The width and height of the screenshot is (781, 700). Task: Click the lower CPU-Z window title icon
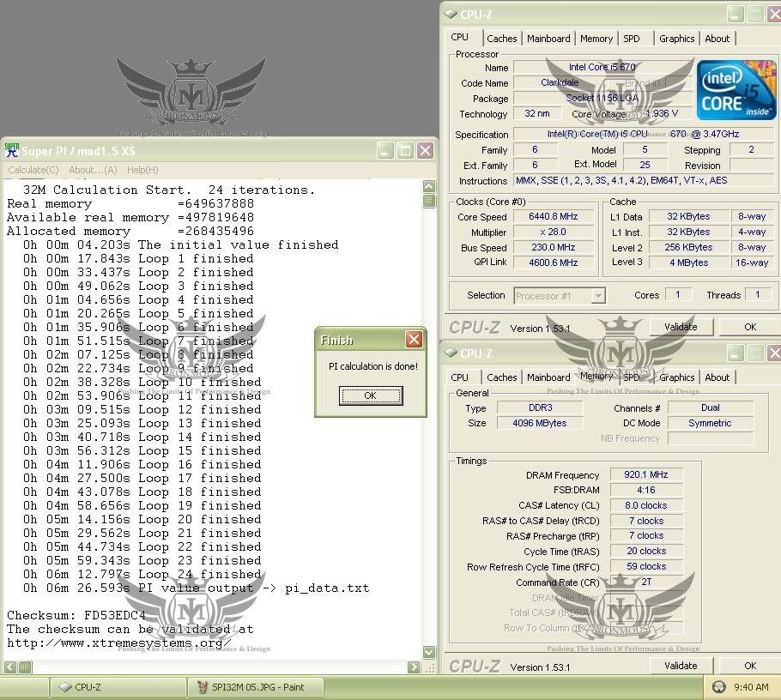451,353
